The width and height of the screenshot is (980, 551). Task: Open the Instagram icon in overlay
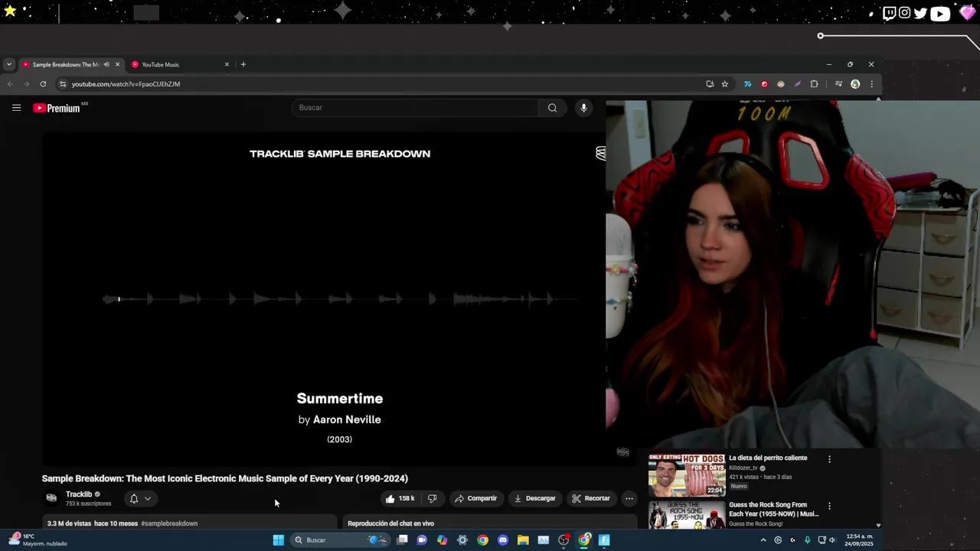point(905,13)
